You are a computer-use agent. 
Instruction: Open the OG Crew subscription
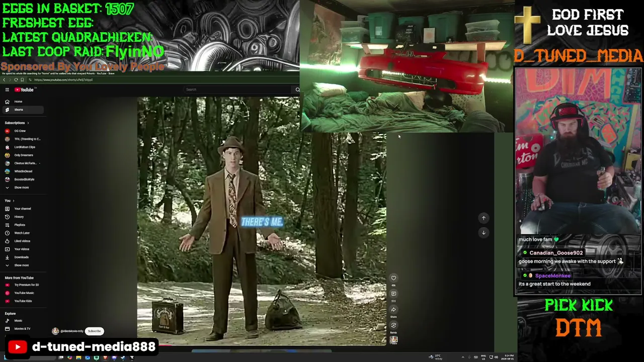23,131
